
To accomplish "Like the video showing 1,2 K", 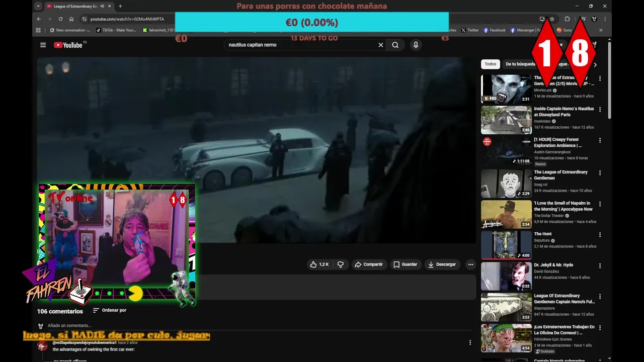I will [x=319, y=264].
